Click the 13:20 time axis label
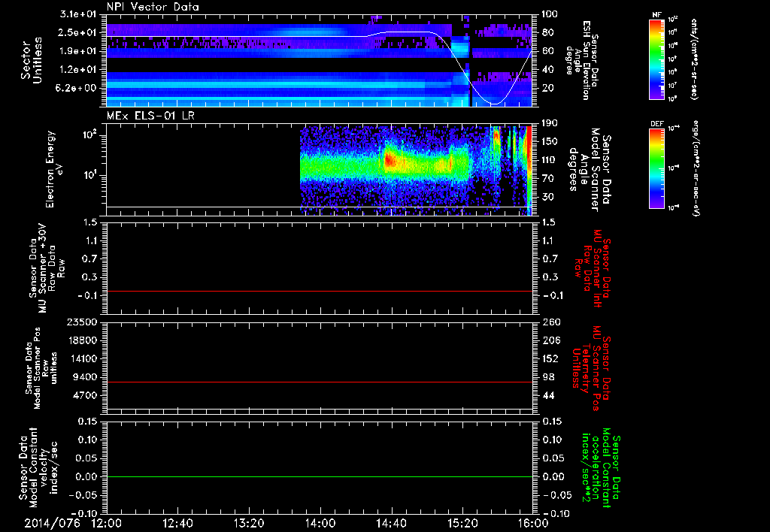 tap(249, 523)
